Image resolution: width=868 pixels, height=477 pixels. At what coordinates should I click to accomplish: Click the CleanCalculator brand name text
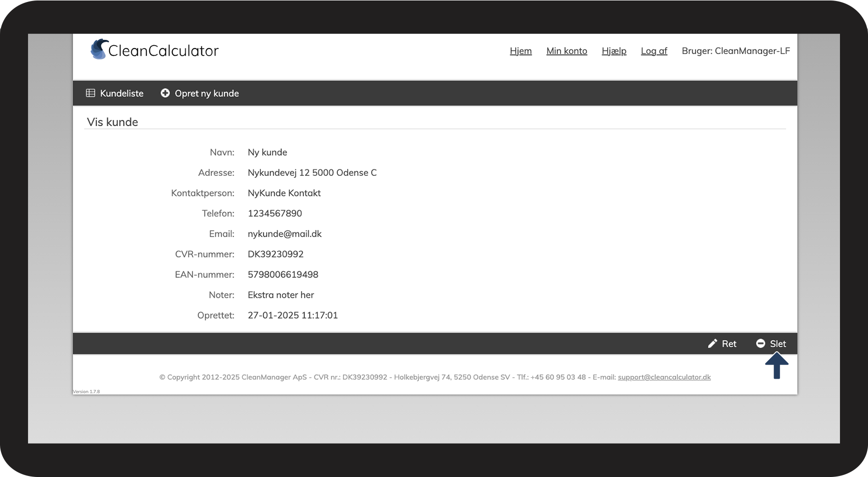(x=163, y=51)
